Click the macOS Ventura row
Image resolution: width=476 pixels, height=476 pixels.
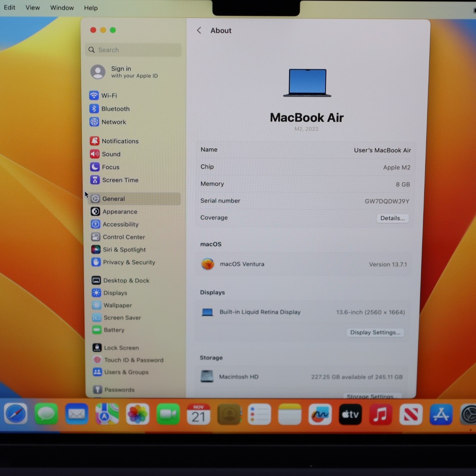303,264
